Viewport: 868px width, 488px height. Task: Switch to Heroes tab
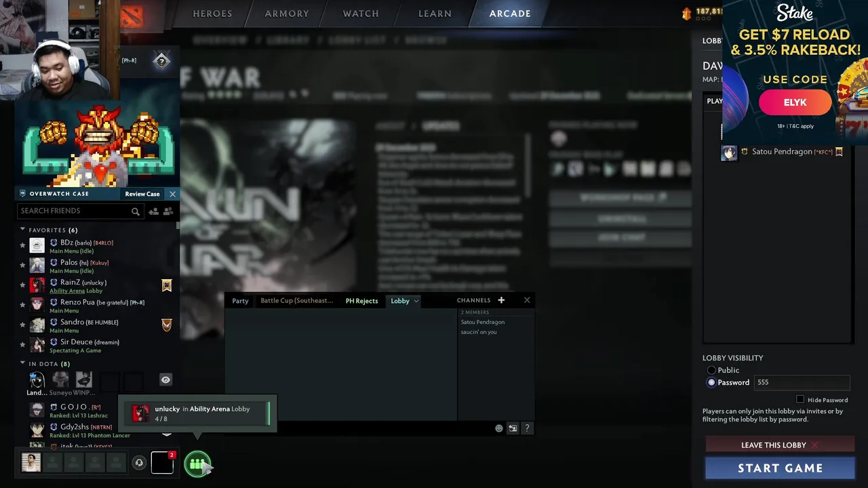pos(212,14)
